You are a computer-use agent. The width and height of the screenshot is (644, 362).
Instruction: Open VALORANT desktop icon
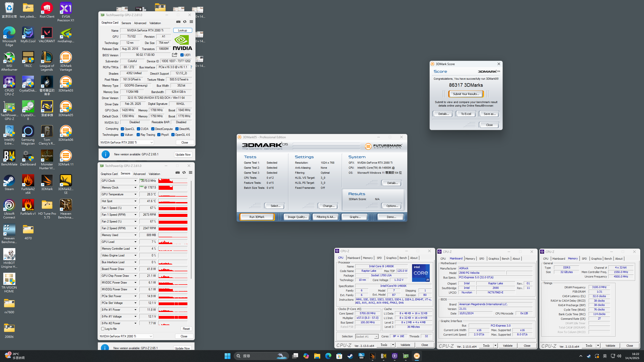(47, 35)
